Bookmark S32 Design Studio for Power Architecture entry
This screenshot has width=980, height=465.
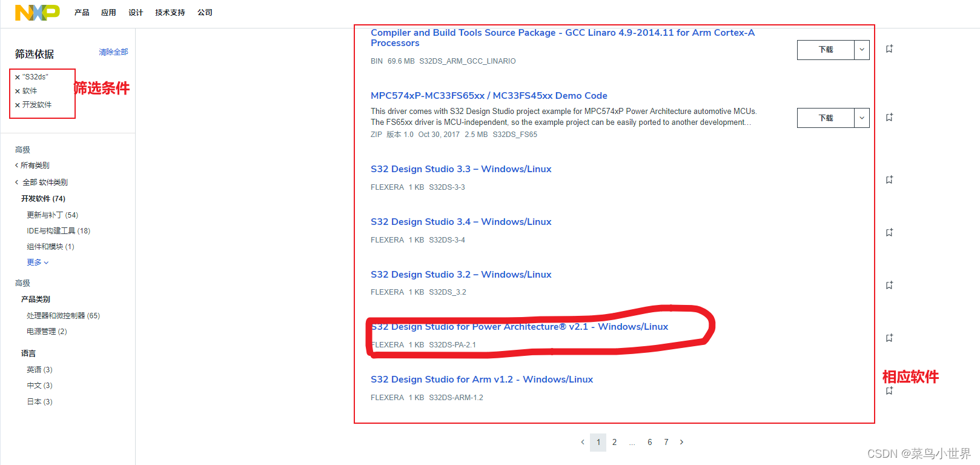pos(889,338)
